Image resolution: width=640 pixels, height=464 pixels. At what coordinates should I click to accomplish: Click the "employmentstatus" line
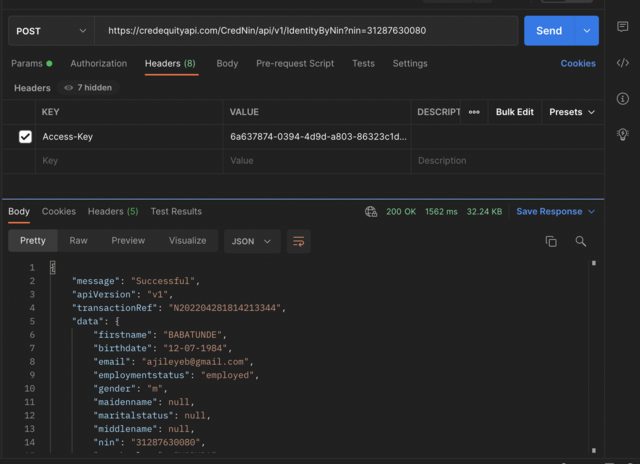[x=176, y=375]
